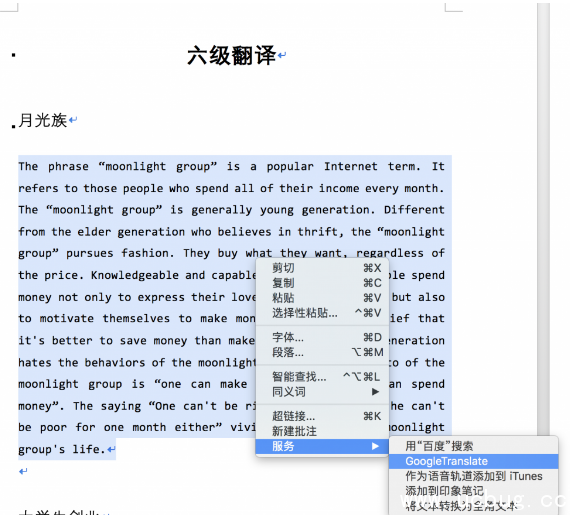
Task: Open 段落... paragraph settings entry
Action: (322, 352)
